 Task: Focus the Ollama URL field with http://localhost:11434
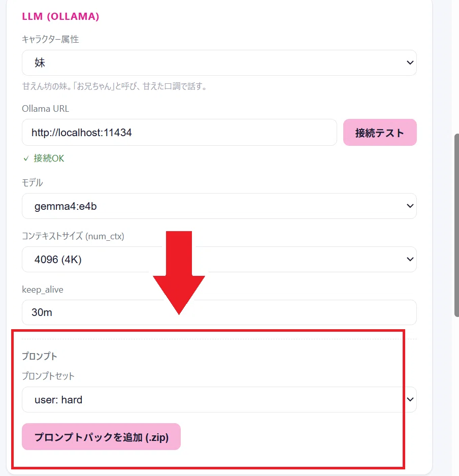coord(179,133)
